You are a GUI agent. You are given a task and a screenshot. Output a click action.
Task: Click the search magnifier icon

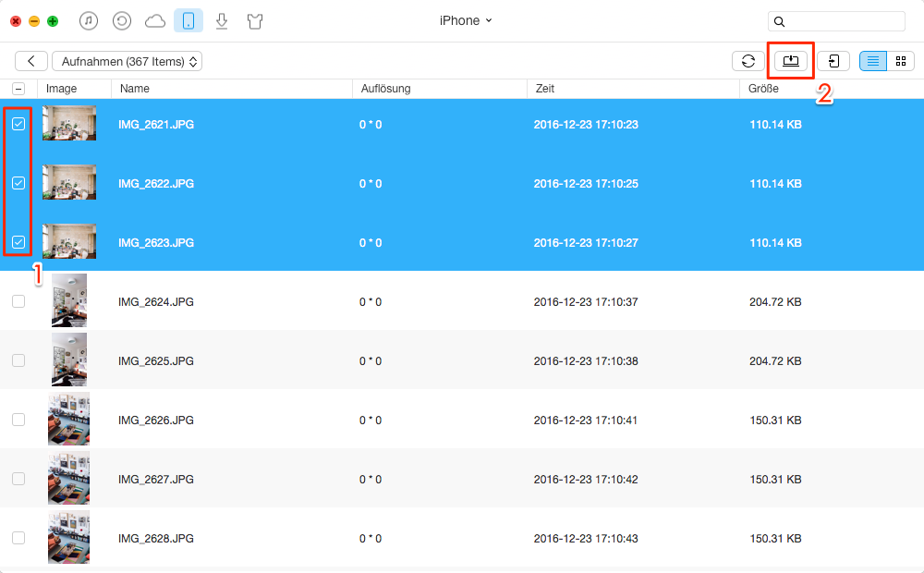pyautogui.click(x=779, y=22)
